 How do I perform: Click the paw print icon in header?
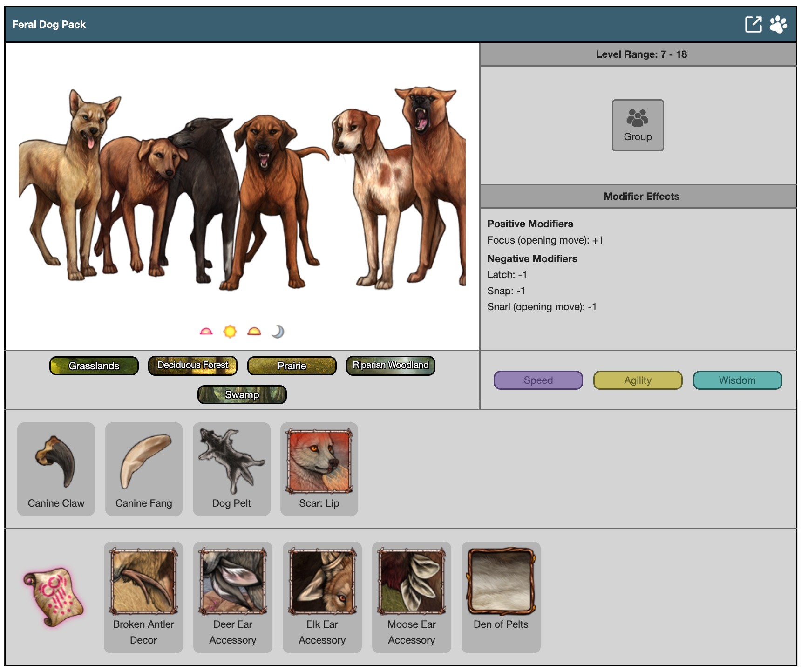[778, 24]
